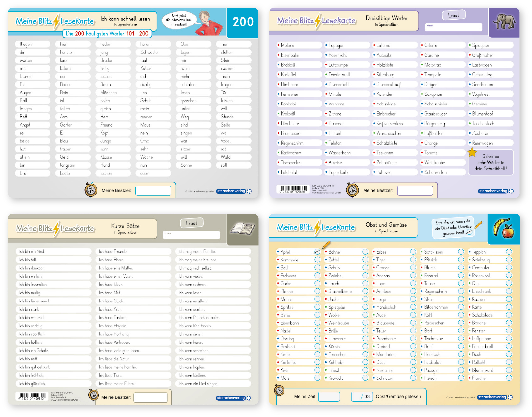
Task: Check the circle beside Erbse
Action: click(x=413, y=252)
